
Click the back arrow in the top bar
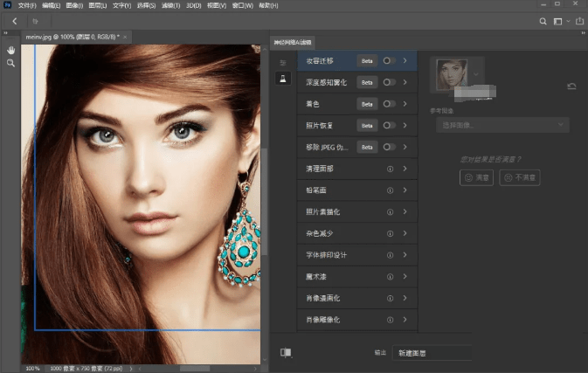tap(15, 21)
